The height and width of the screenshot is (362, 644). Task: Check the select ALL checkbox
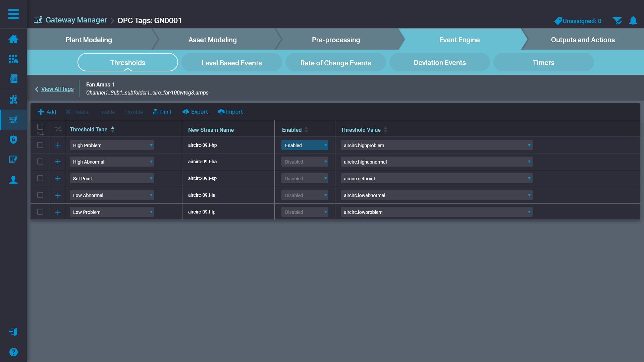(40, 127)
